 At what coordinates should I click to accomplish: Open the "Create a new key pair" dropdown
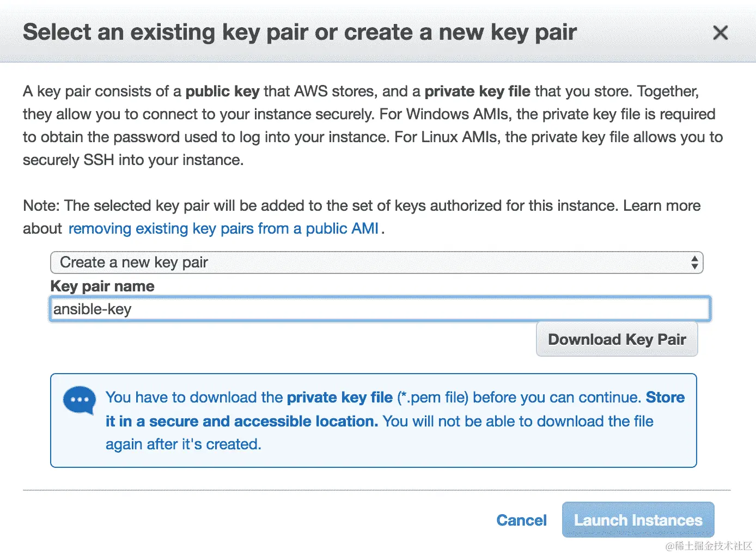point(376,263)
